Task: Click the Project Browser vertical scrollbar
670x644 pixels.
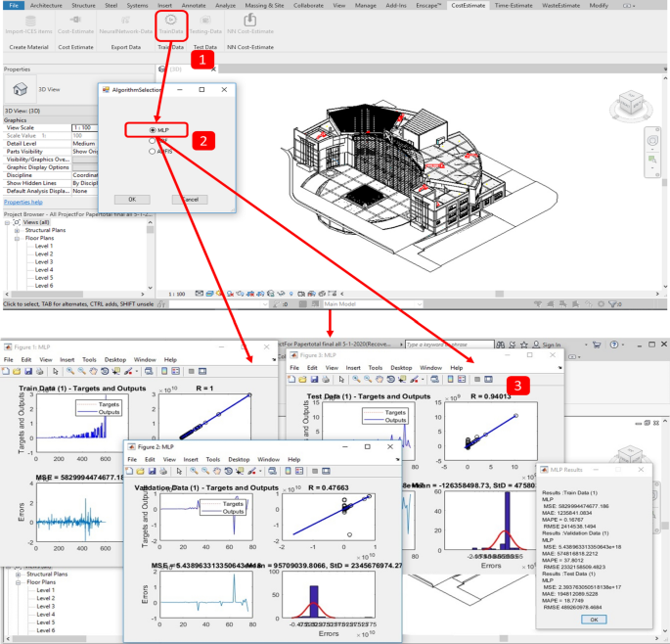Action: coord(150,254)
